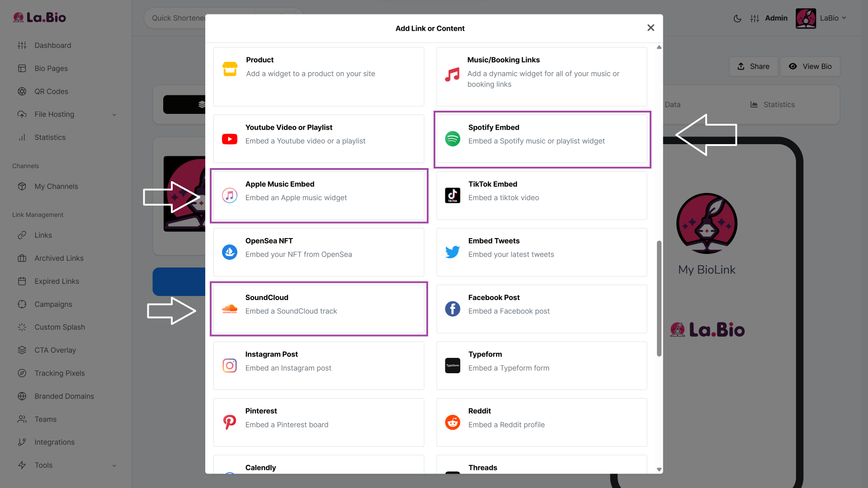Go to Branded Domains page

(x=64, y=396)
